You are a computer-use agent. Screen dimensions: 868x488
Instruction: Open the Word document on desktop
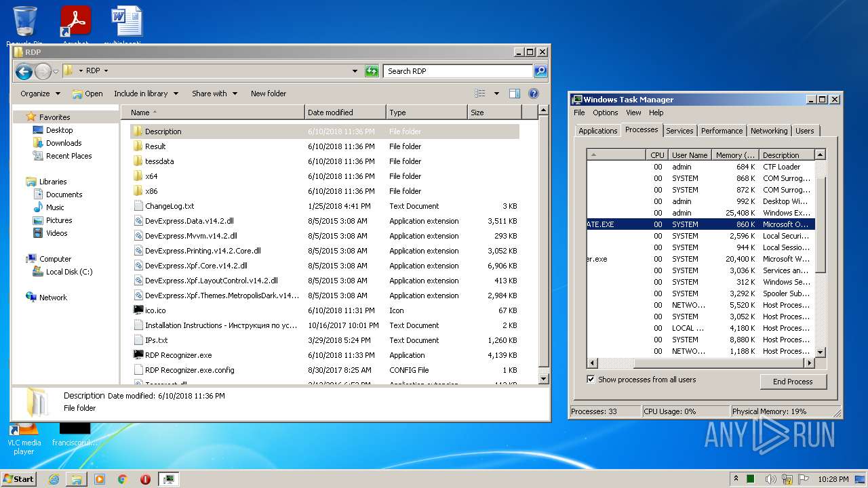point(127,22)
